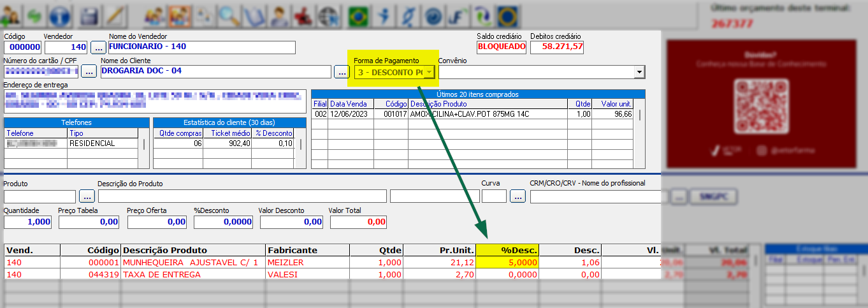Open customer lookup beside Nome do Cliente
Screen dimensions: 868x308
click(x=342, y=71)
